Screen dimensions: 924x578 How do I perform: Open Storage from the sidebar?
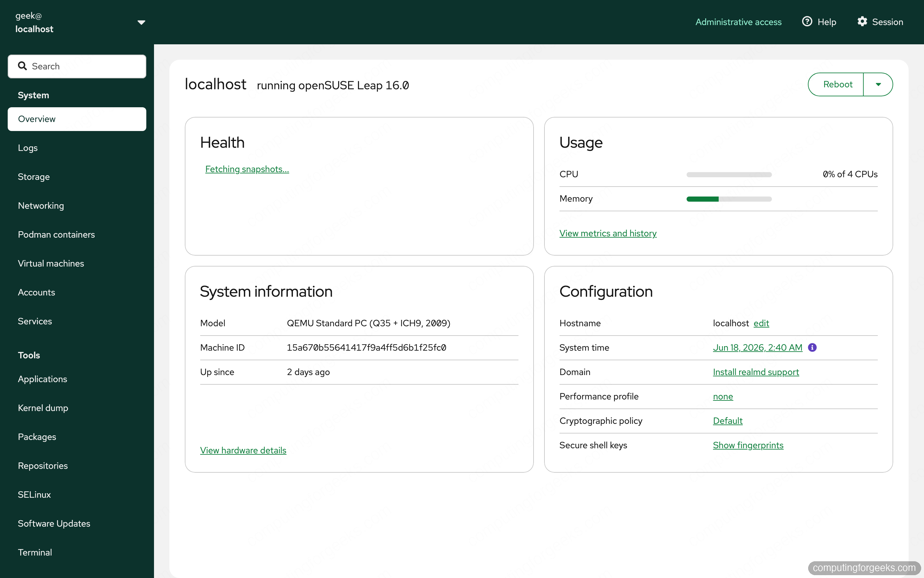tap(77, 177)
